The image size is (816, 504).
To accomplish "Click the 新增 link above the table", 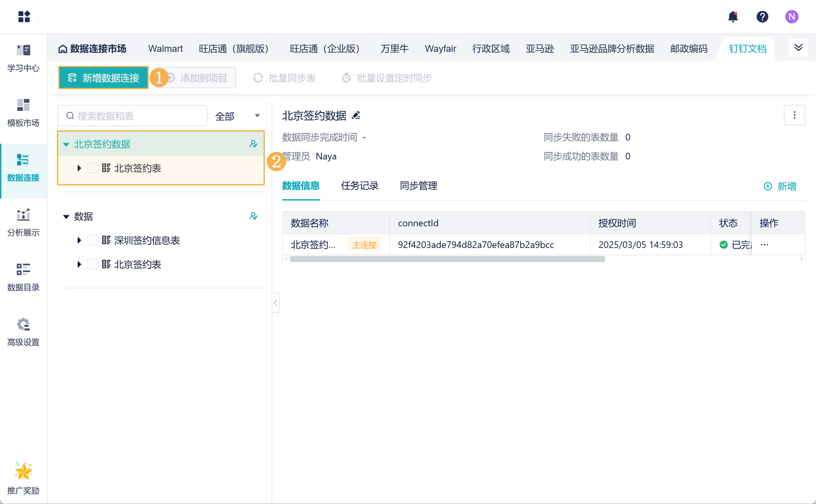I will point(780,186).
